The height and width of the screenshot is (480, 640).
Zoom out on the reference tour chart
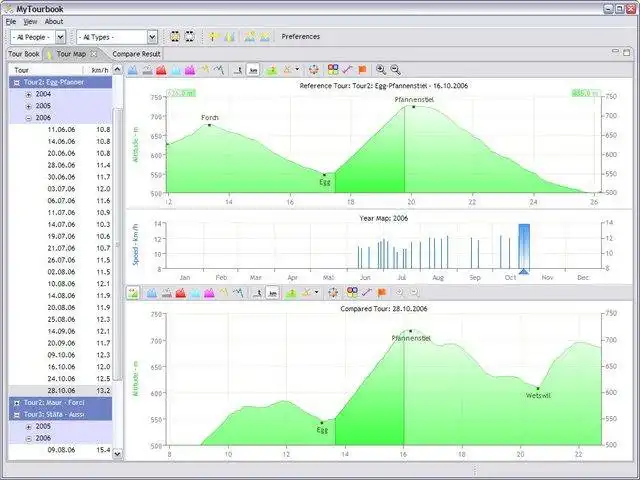[395, 70]
